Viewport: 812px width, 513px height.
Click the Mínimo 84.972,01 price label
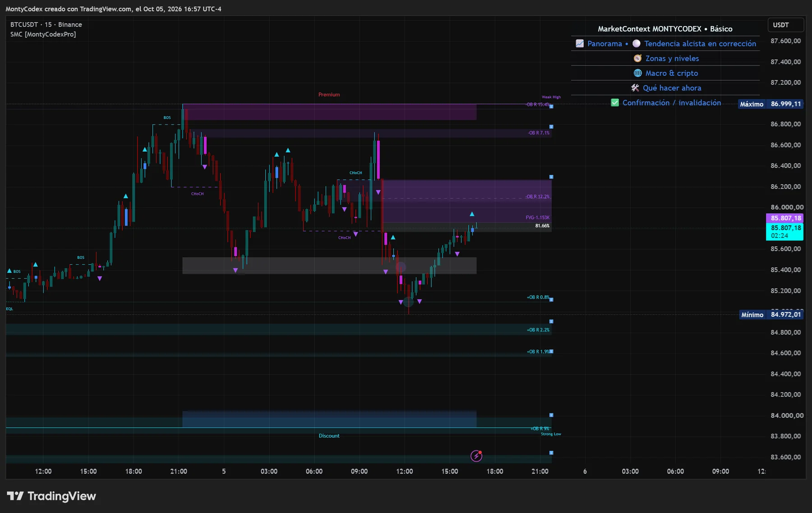tap(771, 315)
